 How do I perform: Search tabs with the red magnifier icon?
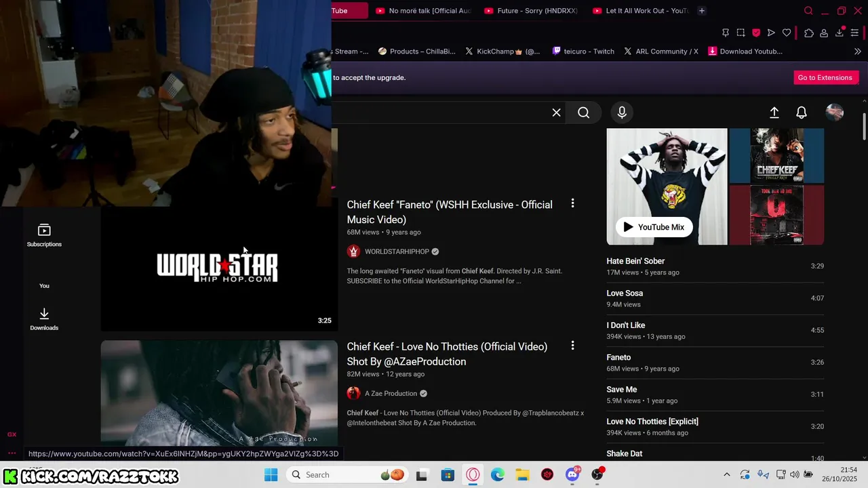tap(808, 11)
